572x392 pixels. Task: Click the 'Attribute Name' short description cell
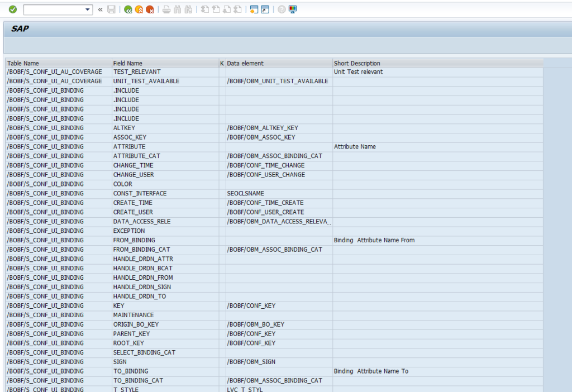pyautogui.click(x=438, y=147)
